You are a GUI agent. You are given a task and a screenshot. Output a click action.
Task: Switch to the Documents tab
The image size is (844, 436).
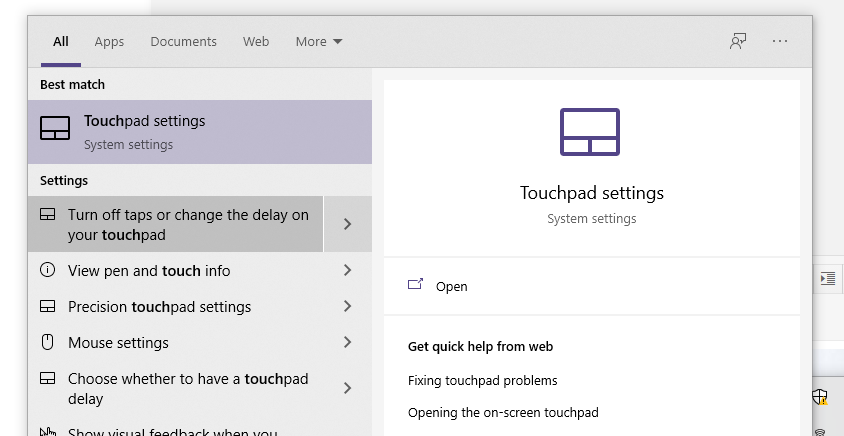pos(183,41)
